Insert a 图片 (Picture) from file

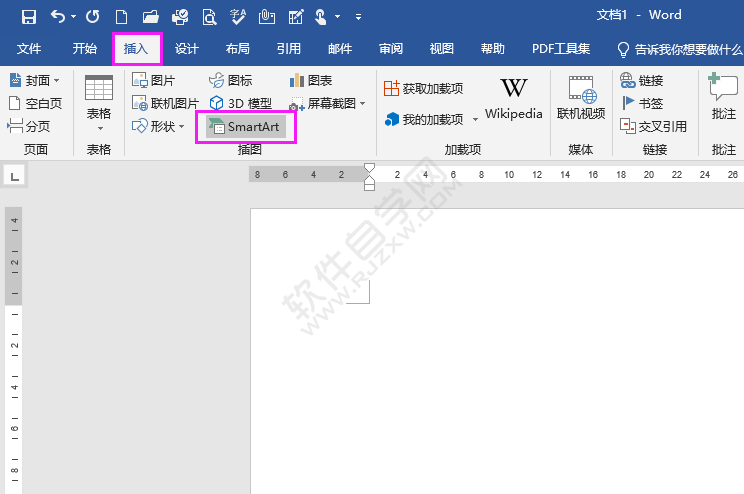point(154,80)
